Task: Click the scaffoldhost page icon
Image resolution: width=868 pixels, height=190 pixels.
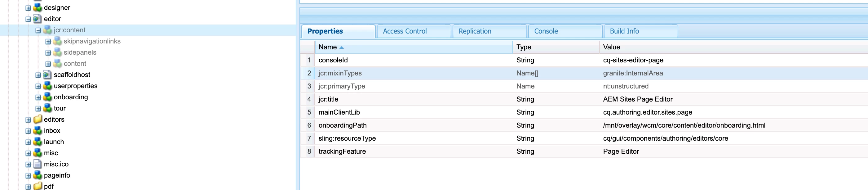Action: tap(47, 75)
